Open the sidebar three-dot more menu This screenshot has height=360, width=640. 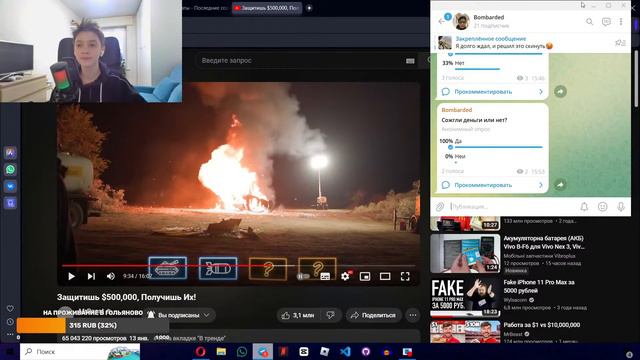point(10,334)
